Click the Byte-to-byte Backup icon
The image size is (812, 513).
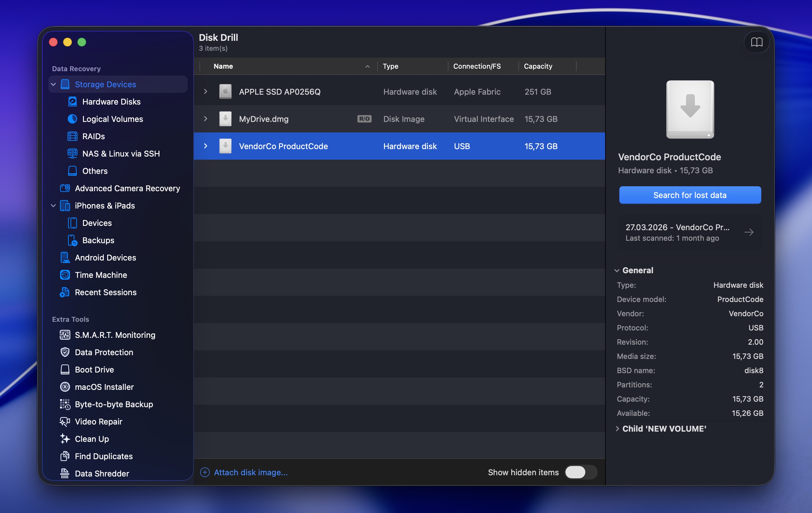click(x=65, y=404)
